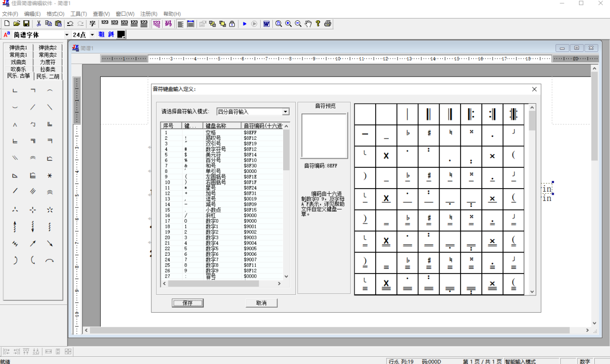This screenshot has width=610, height=364.
Task: Click the printer icon in toolbar
Action: click(x=328, y=23)
